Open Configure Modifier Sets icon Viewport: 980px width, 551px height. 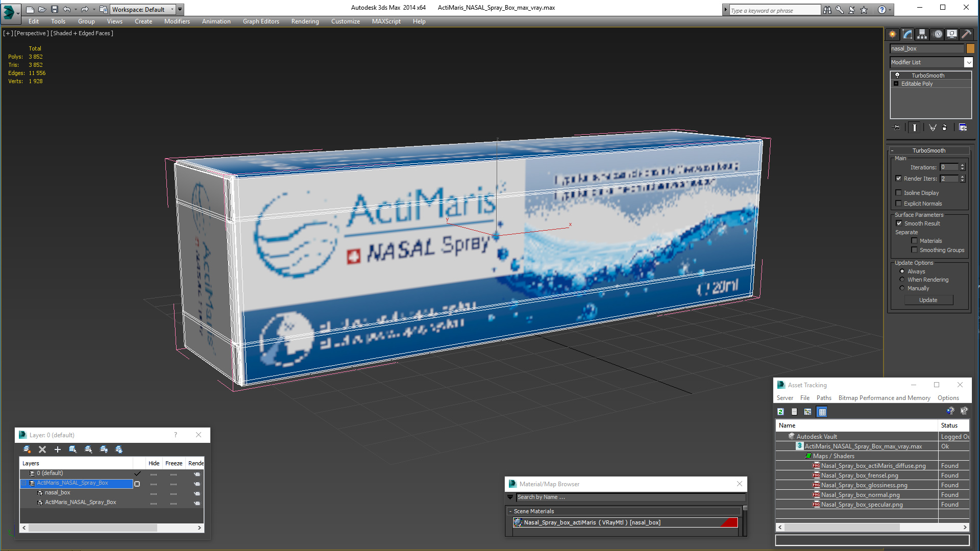(963, 128)
